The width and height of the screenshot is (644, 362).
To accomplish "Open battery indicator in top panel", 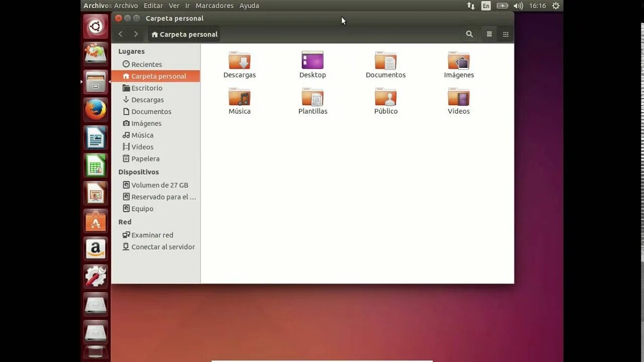I will click(x=502, y=6).
